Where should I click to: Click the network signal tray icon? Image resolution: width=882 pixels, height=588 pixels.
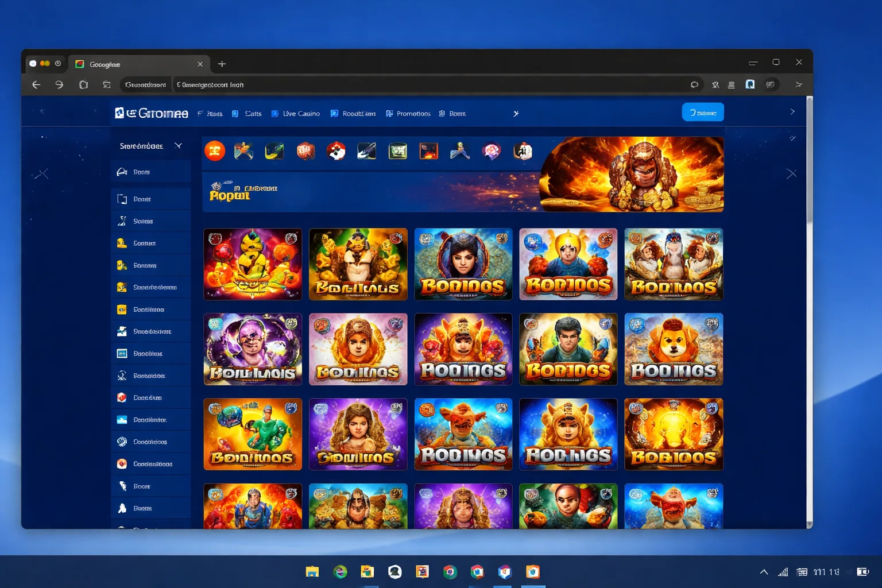(783, 572)
